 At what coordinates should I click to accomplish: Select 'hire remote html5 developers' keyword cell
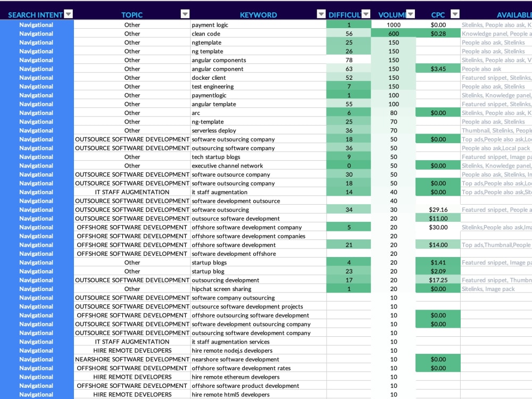[x=258, y=395]
